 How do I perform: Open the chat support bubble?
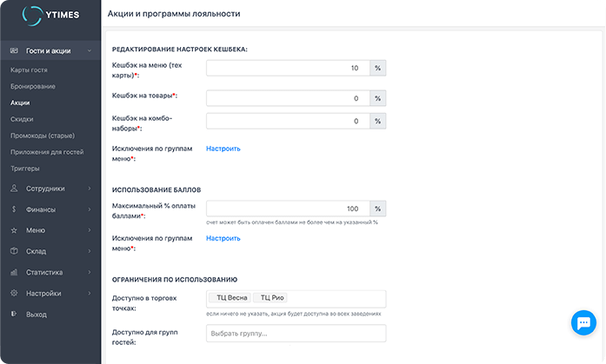tap(582, 322)
